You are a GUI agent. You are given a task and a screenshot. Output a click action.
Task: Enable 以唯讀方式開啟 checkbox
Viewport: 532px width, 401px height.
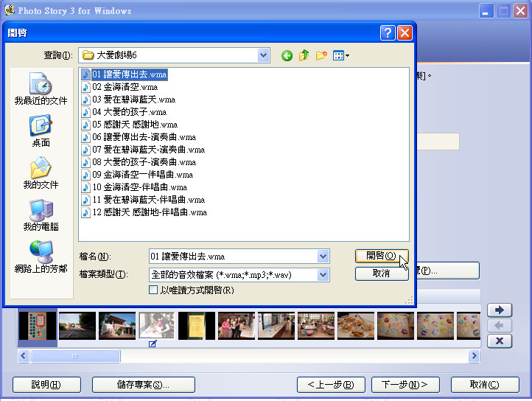(153, 290)
